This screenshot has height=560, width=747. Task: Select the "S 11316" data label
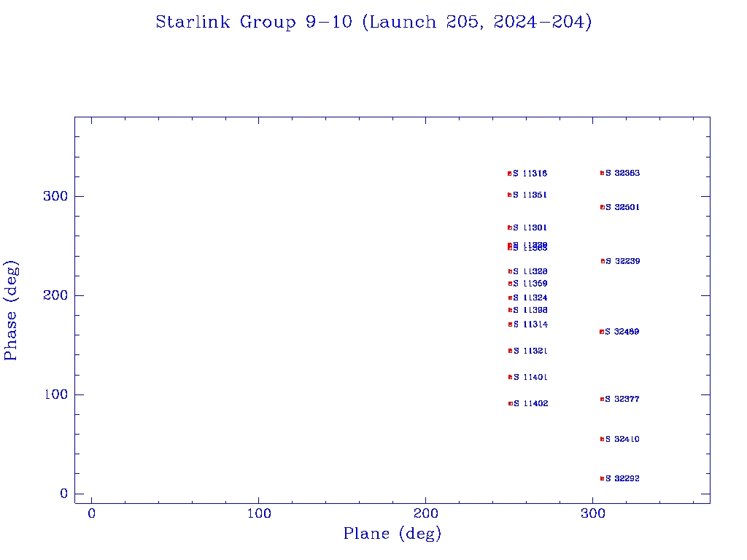click(530, 174)
